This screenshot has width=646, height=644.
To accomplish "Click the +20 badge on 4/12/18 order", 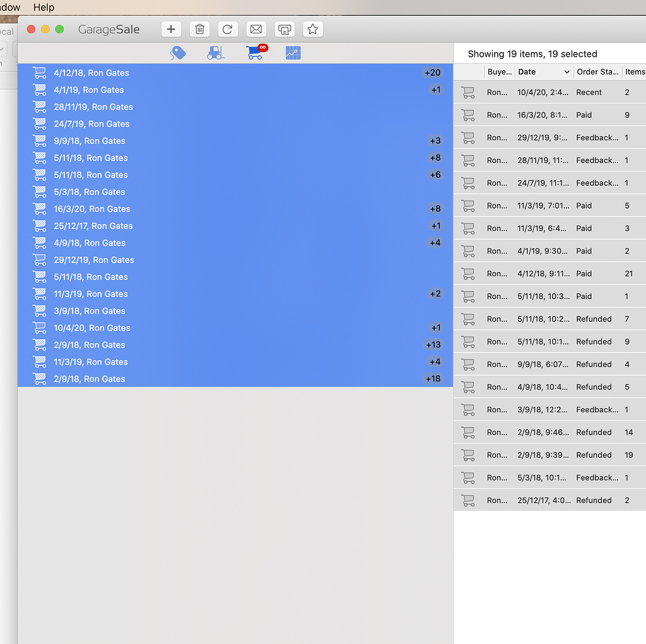I will [433, 73].
